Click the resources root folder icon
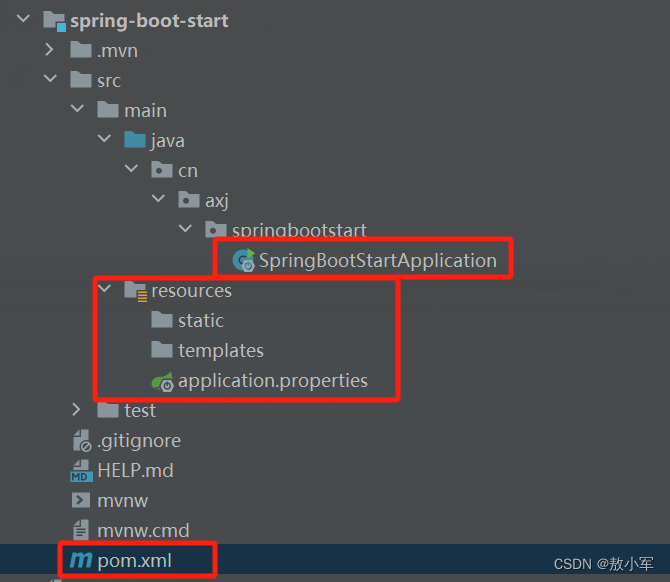670x582 pixels. 136,291
